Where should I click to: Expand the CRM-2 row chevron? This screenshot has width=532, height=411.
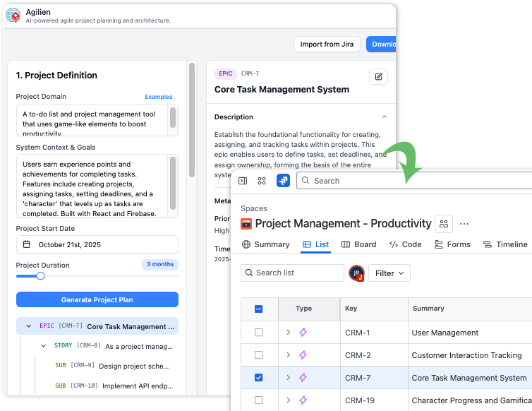point(288,355)
